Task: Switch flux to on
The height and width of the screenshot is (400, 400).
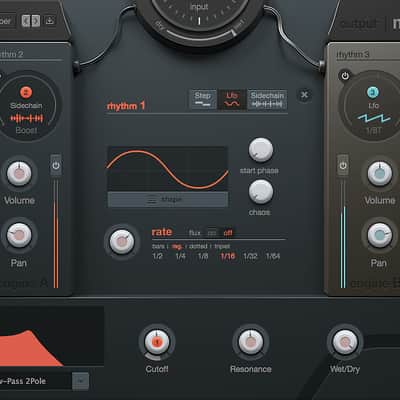Action: [x=212, y=233]
